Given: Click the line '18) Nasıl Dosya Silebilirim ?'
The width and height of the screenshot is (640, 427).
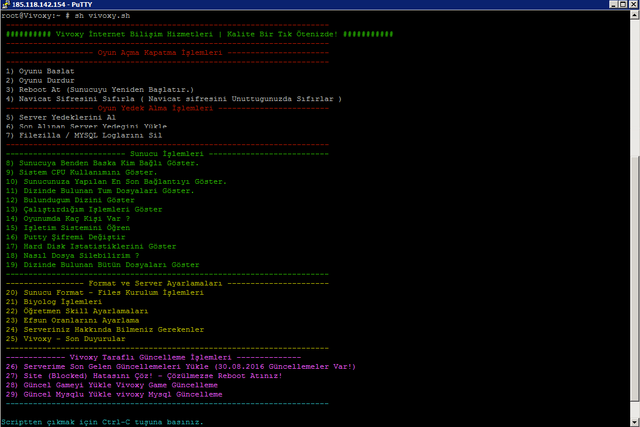Looking at the screenshot, I should pos(72,256).
